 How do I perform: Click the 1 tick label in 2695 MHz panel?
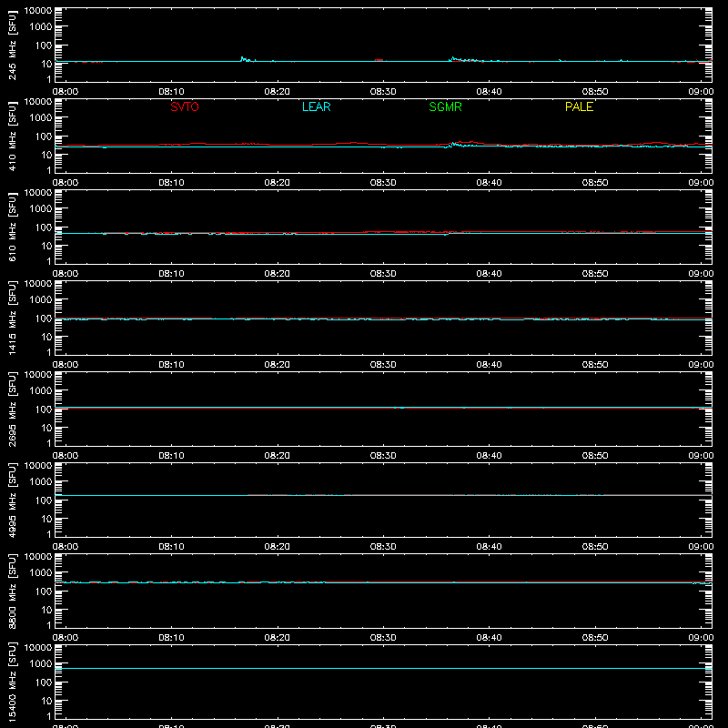pyautogui.click(x=49, y=443)
